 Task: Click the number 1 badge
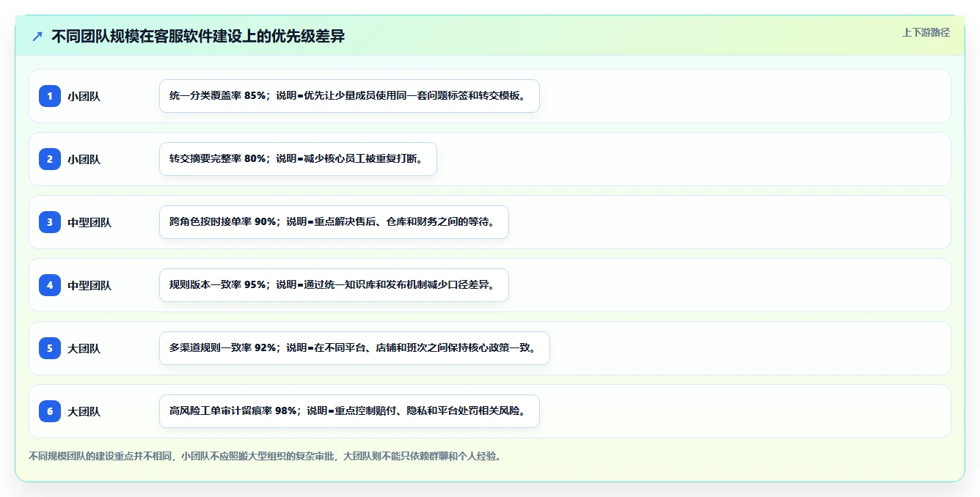click(50, 96)
